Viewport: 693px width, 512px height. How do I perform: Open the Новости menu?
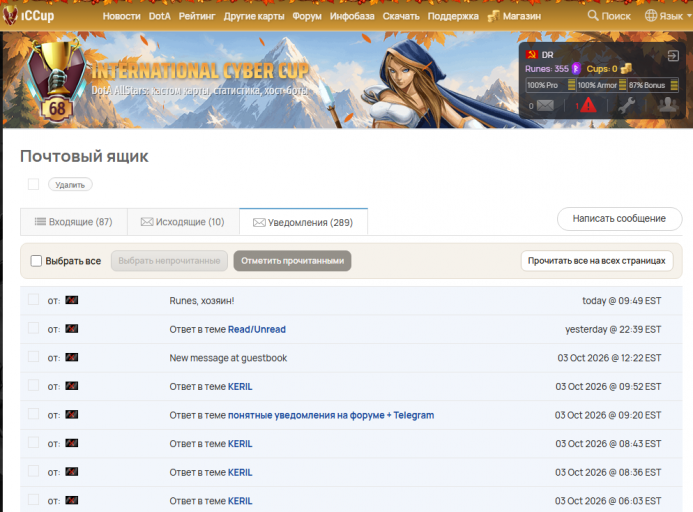122,16
